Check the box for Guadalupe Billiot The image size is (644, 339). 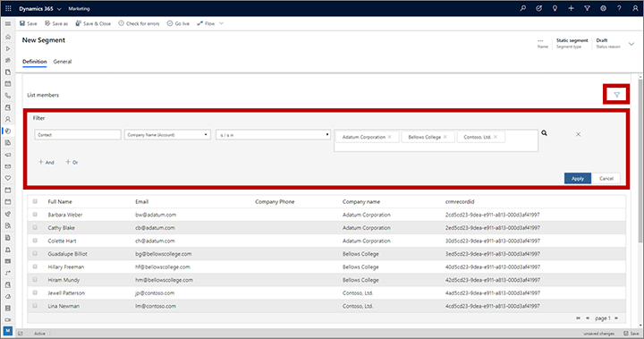pyautogui.click(x=35, y=253)
